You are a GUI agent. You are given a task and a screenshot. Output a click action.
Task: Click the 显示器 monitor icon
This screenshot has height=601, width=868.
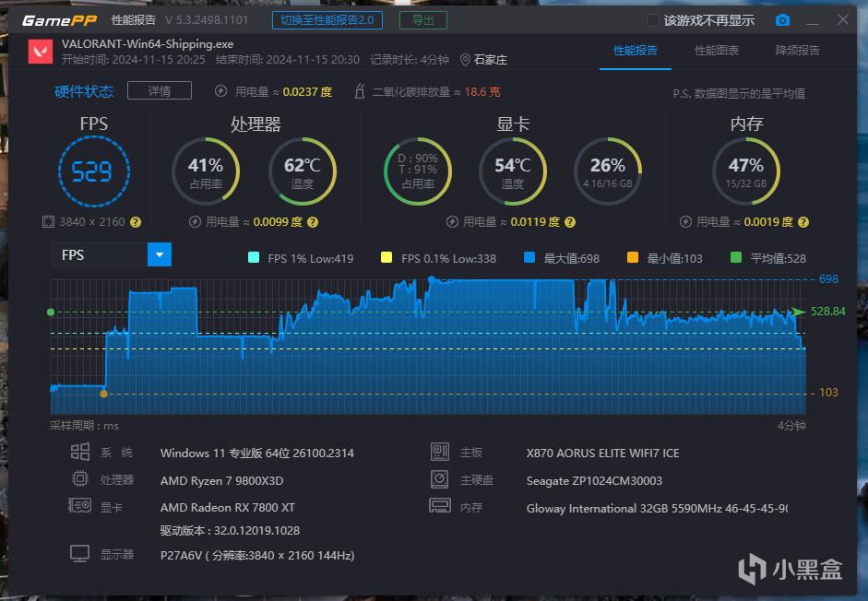79,553
